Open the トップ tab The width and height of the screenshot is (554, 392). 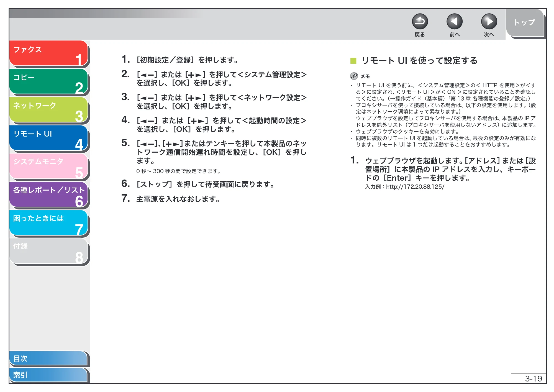point(525,23)
